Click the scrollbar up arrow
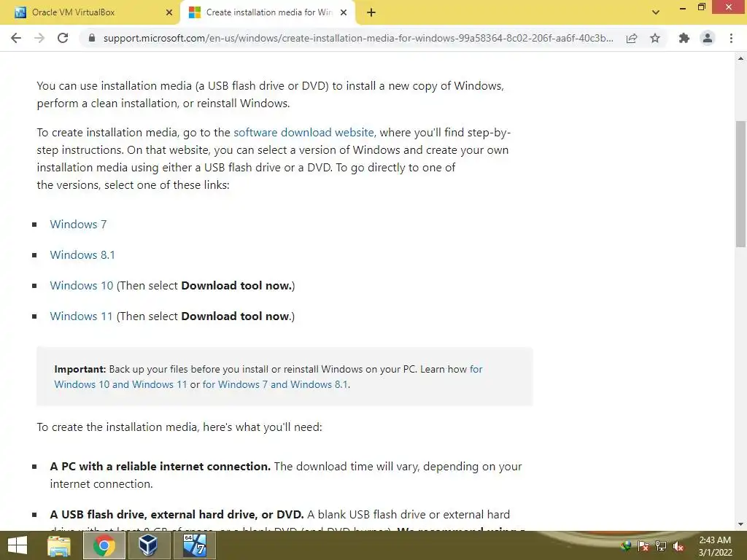 (x=740, y=58)
